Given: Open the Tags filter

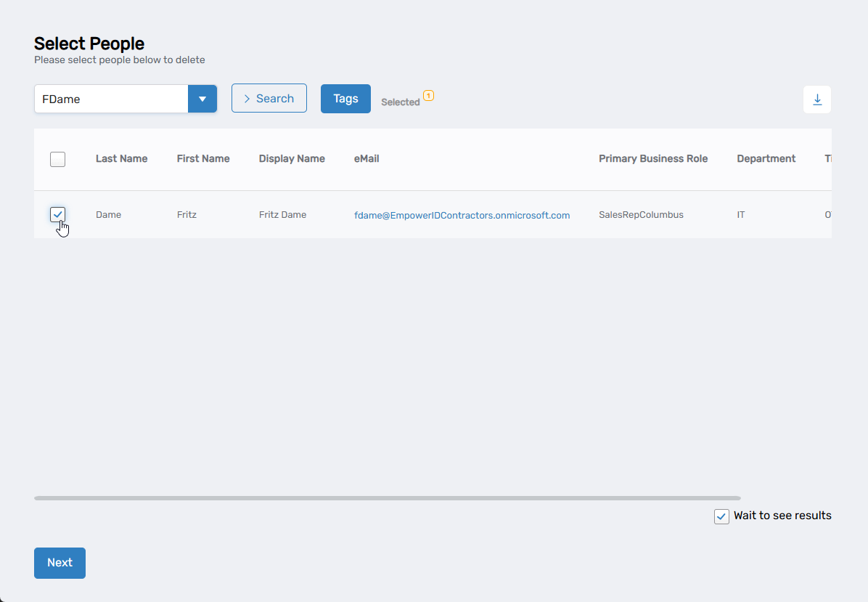Looking at the screenshot, I should 345,99.
